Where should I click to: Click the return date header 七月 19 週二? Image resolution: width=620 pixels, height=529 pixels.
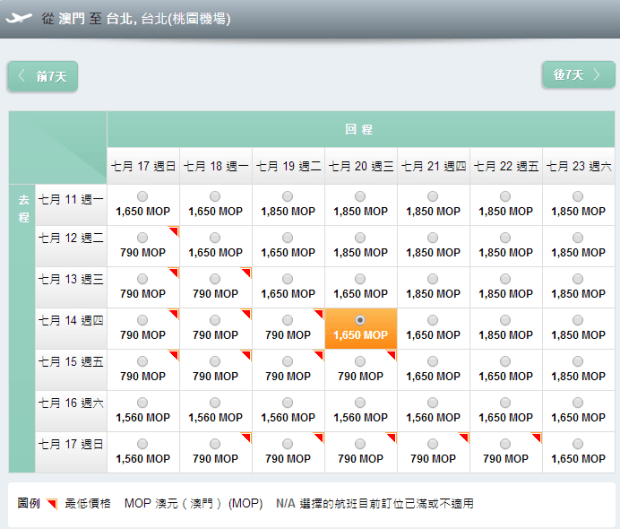(x=288, y=166)
